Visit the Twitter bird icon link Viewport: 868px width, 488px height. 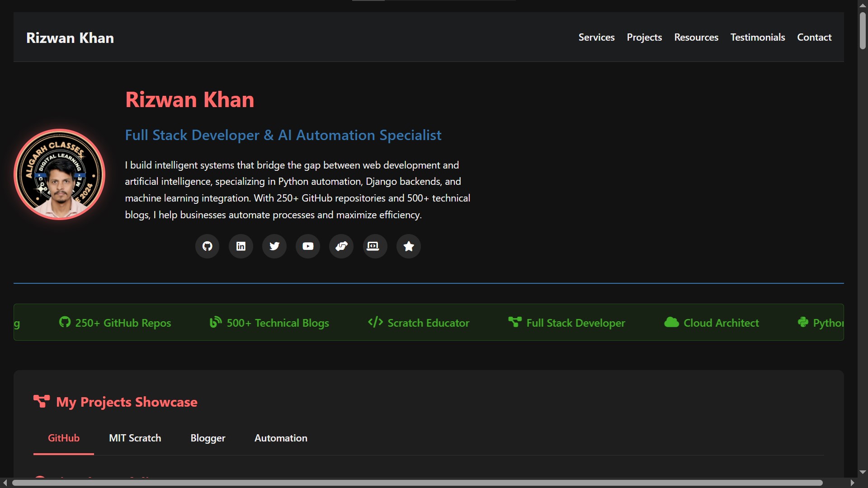pyautogui.click(x=274, y=246)
